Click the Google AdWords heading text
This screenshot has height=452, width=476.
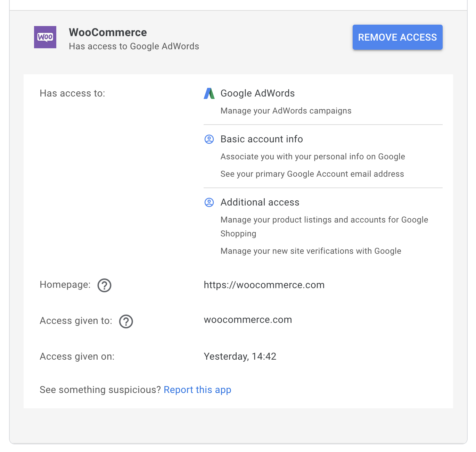pyautogui.click(x=257, y=93)
